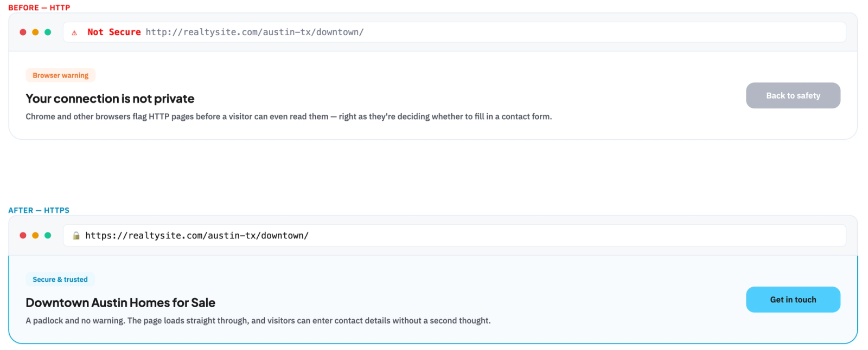Click green dot in HTTP browser window
Screen dimensions: 868x350
click(x=48, y=32)
